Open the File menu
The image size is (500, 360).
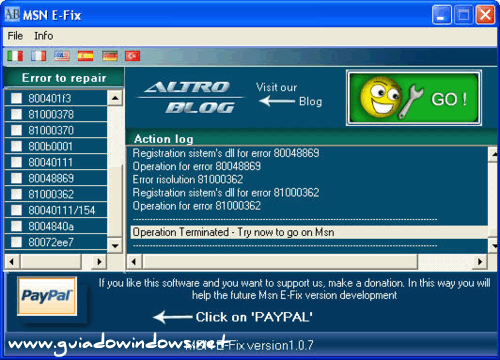[15, 36]
